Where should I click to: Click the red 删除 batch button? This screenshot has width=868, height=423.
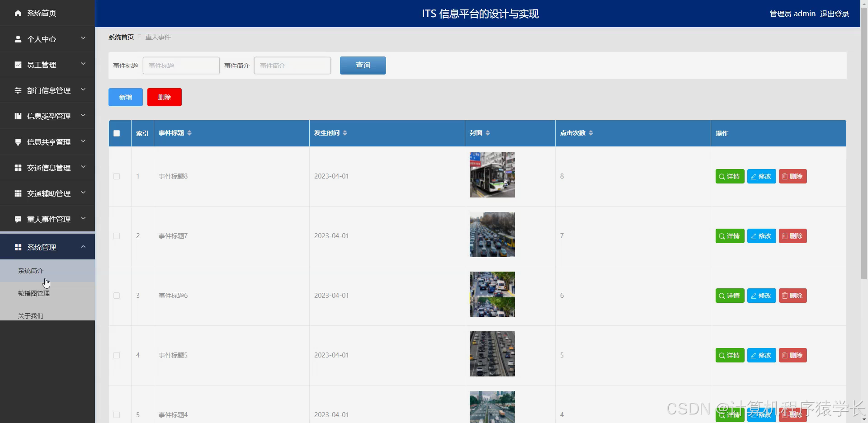point(165,97)
